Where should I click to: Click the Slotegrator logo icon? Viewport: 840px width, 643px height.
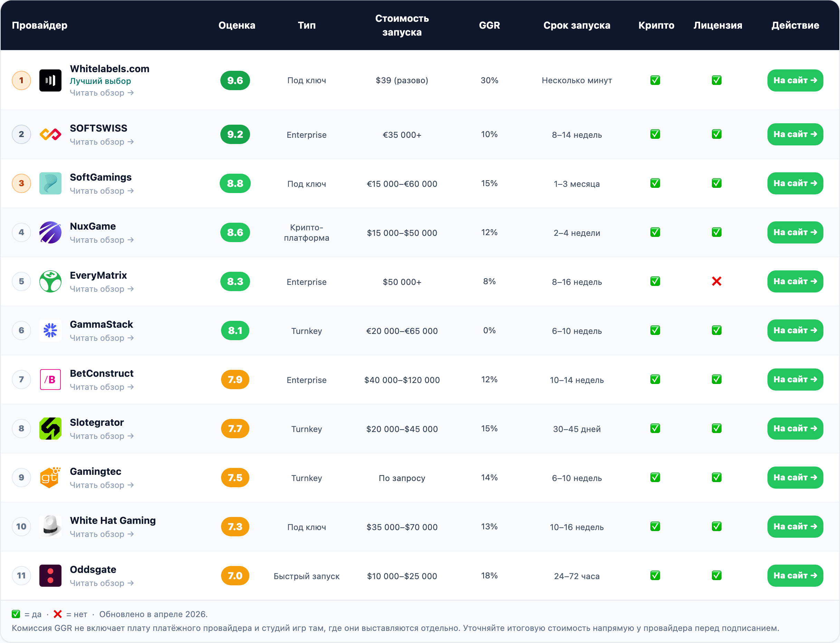pyautogui.click(x=50, y=428)
